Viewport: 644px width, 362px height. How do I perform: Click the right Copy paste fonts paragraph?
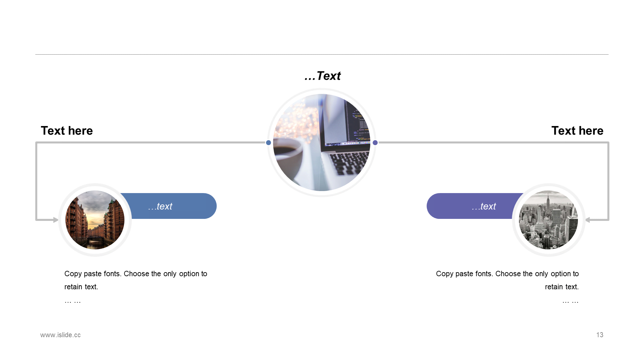(507, 280)
